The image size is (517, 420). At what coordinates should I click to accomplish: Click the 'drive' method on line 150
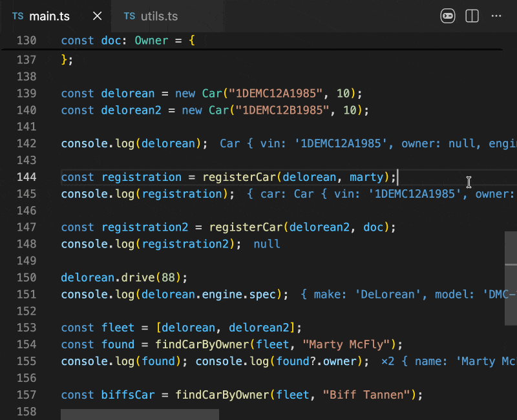pos(138,278)
